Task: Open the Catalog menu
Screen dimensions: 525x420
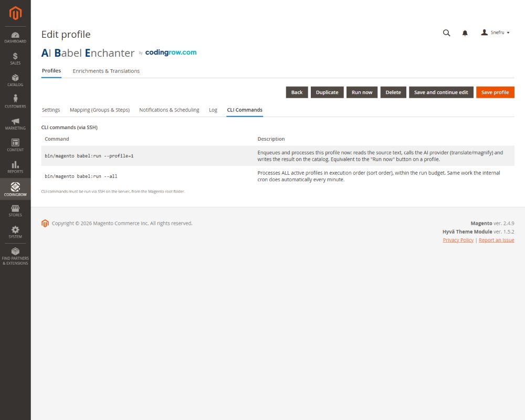Action: point(15,80)
